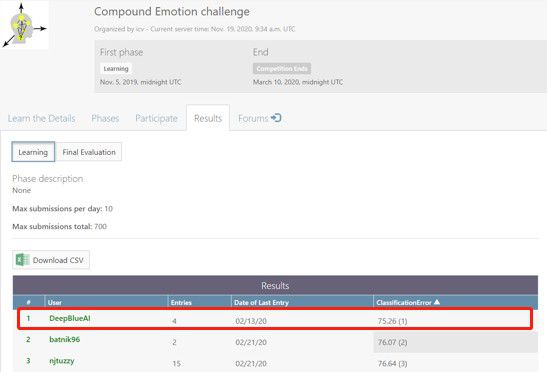The width and height of the screenshot is (547, 375).
Task: Open the Participate tab
Action: click(x=156, y=119)
